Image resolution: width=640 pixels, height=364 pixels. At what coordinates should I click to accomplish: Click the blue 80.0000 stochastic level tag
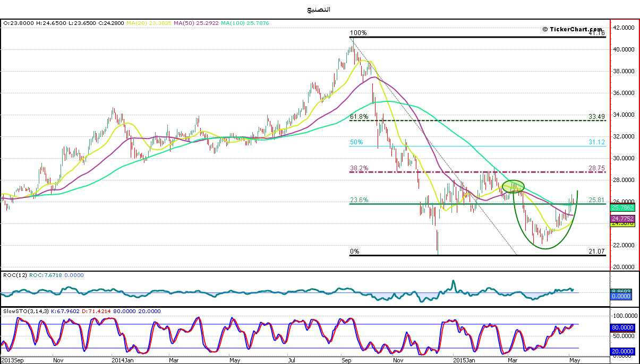point(621,328)
